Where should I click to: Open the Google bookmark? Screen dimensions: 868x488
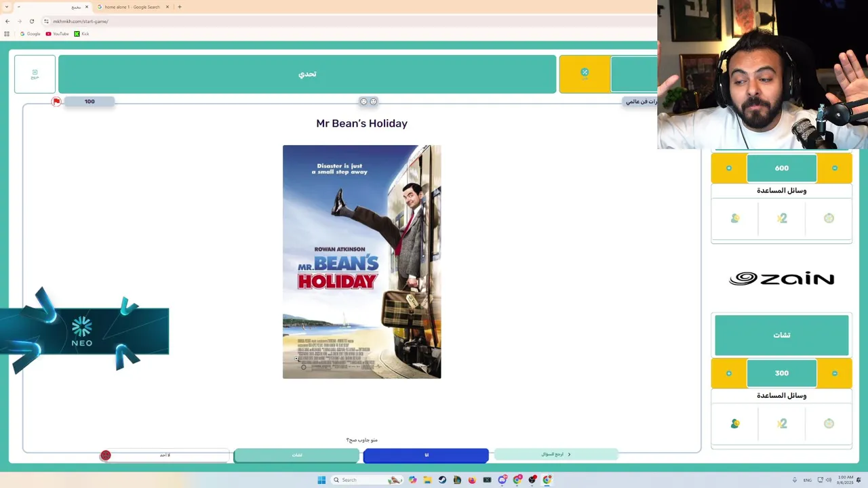(x=31, y=34)
